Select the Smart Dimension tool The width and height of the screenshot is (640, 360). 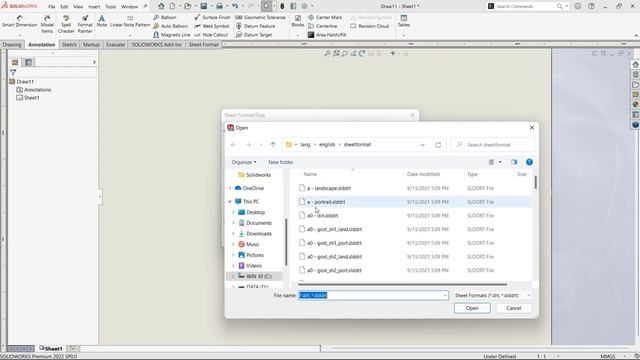pyautogui.click(x=19, y=22)
